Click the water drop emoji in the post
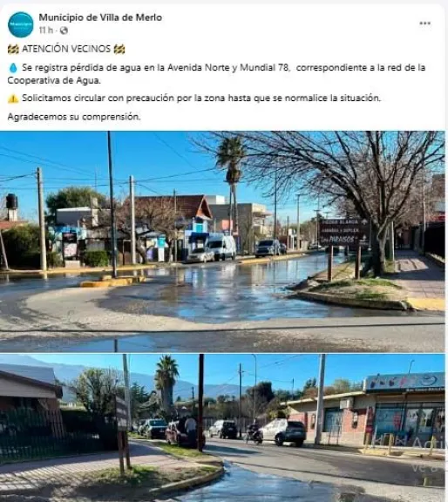Image resolution: width=448 pixels, height=502 pixels. tap(13, 68)
